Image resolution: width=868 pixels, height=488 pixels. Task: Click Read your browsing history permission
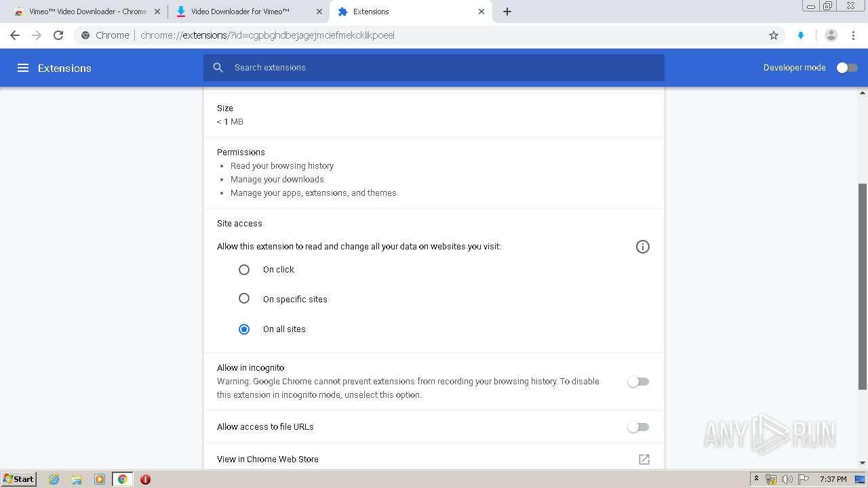tap(282, 166)
